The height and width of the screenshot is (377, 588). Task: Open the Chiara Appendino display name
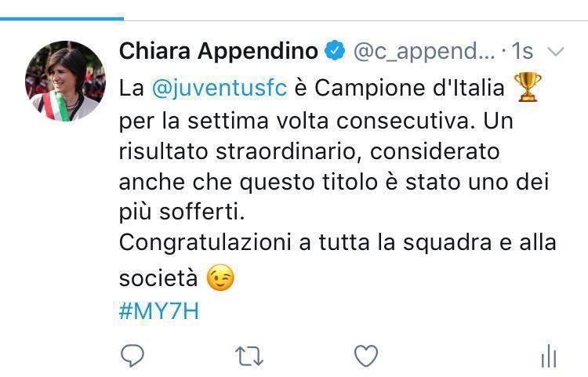(218, 52)
